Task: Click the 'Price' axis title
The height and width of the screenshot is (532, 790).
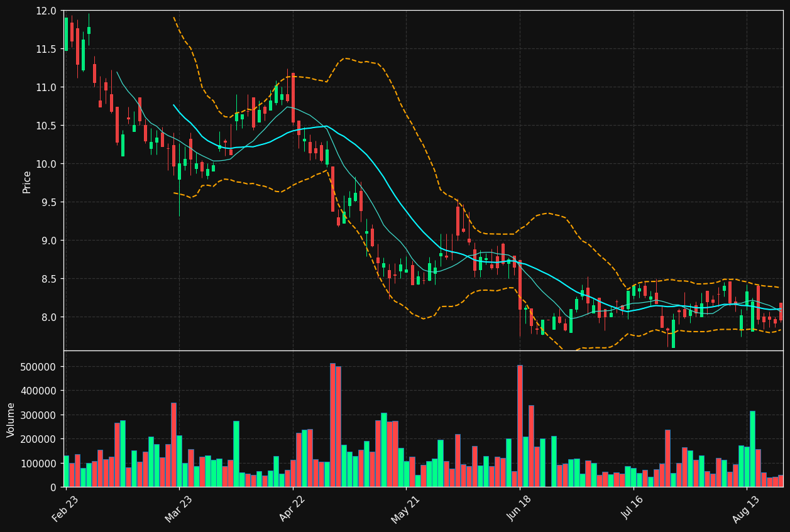Action: tap(27, 182)
